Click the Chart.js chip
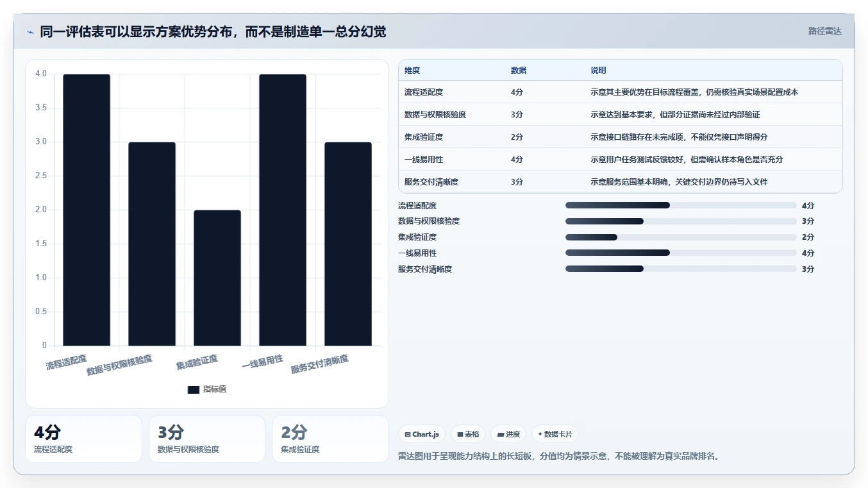The height and width of the screenshot is (488, 868). pos(422,434)
